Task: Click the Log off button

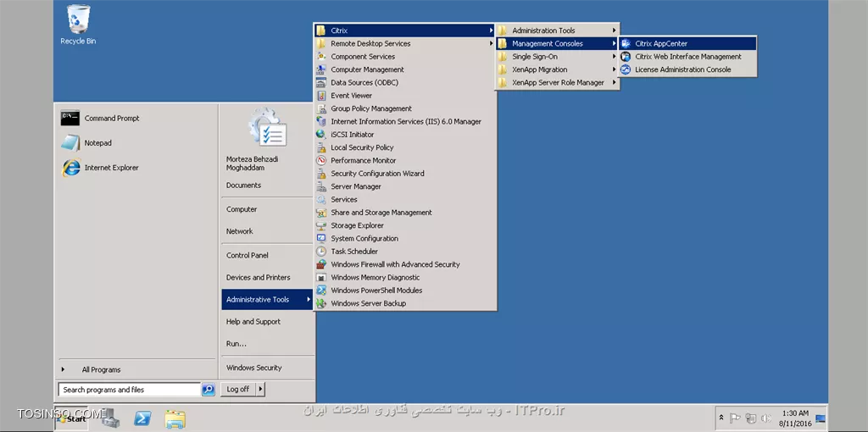Action: (x=238, y=390)
